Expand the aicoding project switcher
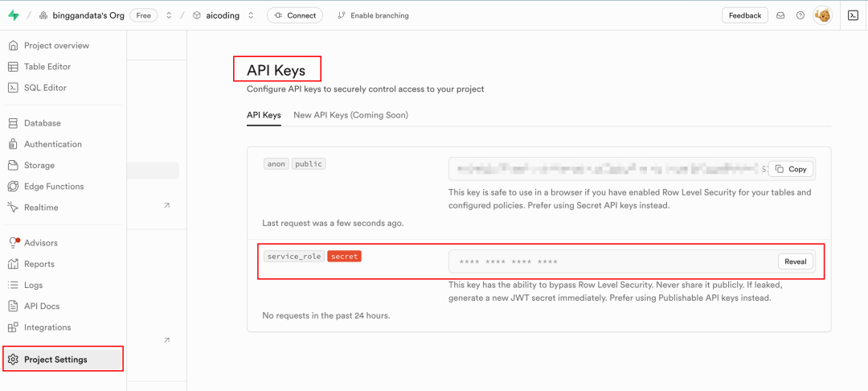This screenshot has height=391, width=868. [251, 15]
